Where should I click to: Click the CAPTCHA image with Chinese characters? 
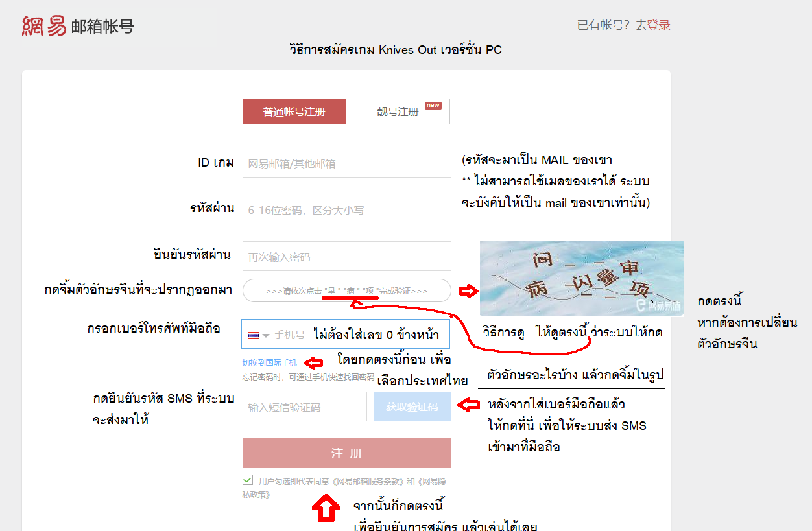[x=581, y=278]
